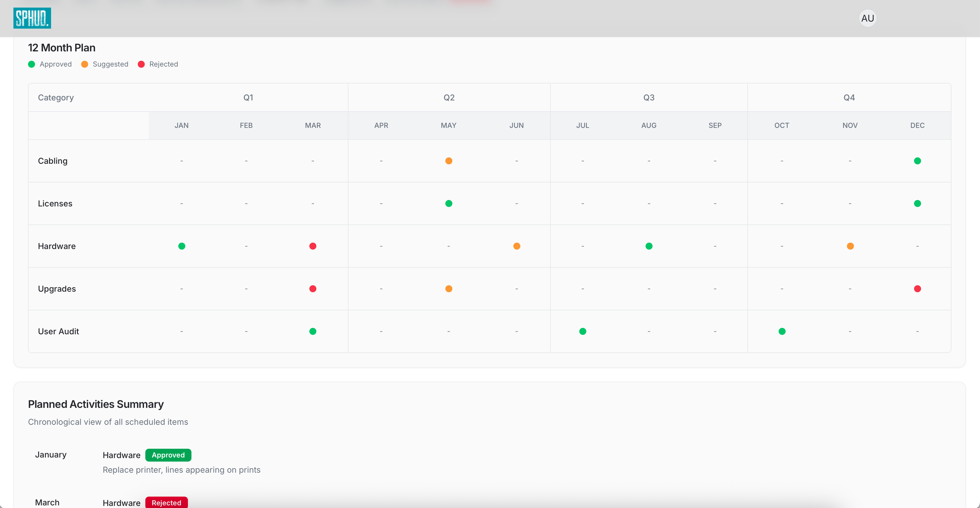Image resolution: width=980 pixels, height=508 pixels.
Task: Click User Audit approved dot in July
Action: coord(583,331)
